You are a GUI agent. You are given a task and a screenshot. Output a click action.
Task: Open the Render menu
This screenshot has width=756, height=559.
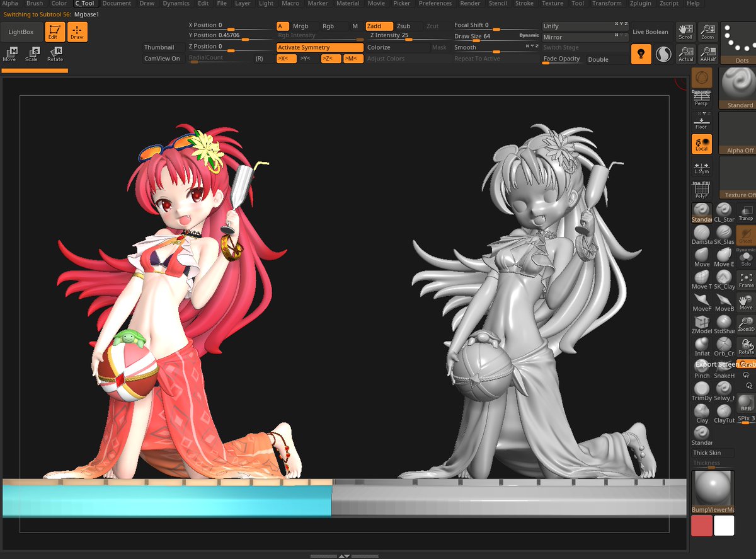pos(470,3)
